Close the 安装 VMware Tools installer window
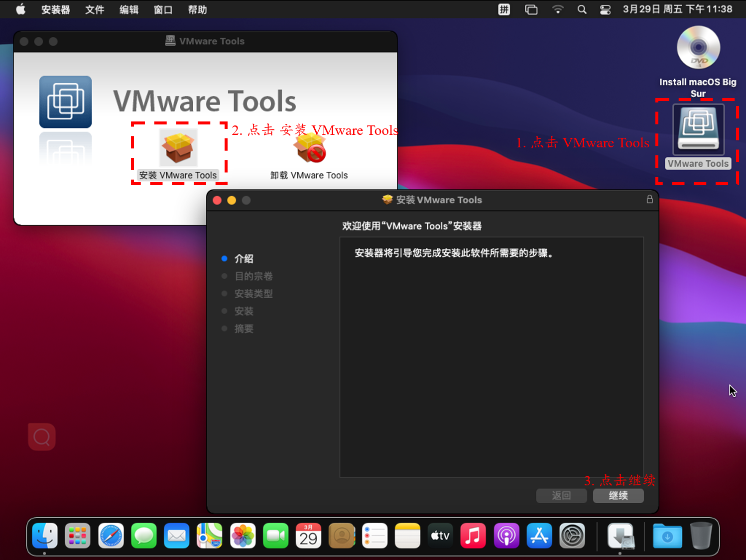The image size is (746, 560). tap(217, 200)
